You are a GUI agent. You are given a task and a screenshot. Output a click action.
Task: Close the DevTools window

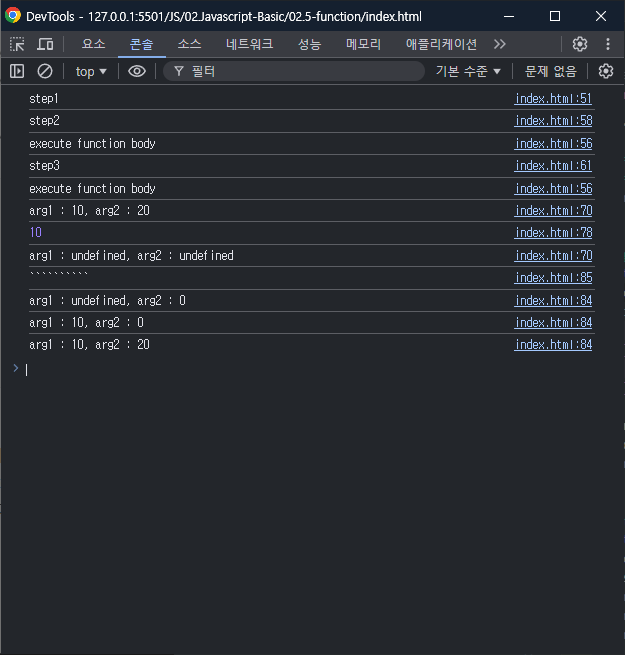coord(601,16)
